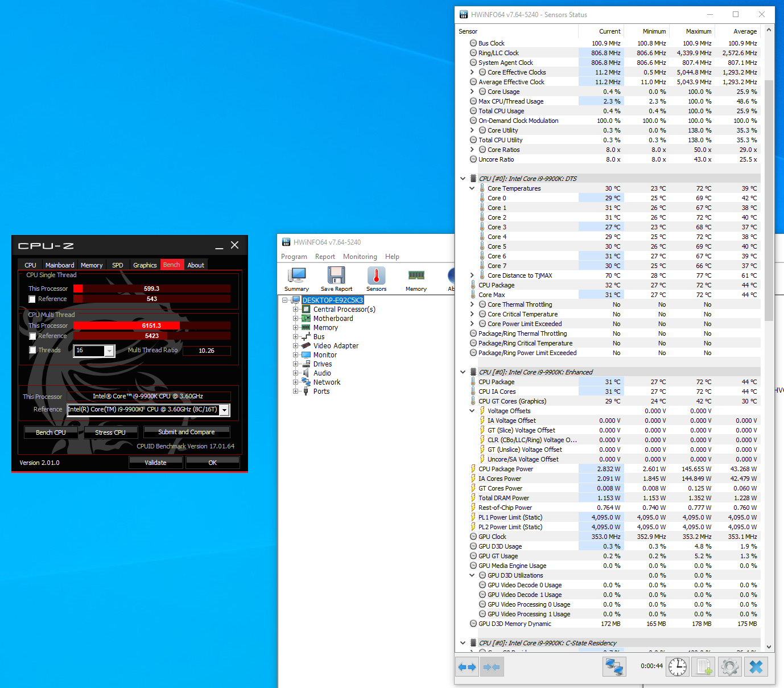
Task: Collapse the DESKTOP-E92C5K3 tree root
Action: coord(284,300)
